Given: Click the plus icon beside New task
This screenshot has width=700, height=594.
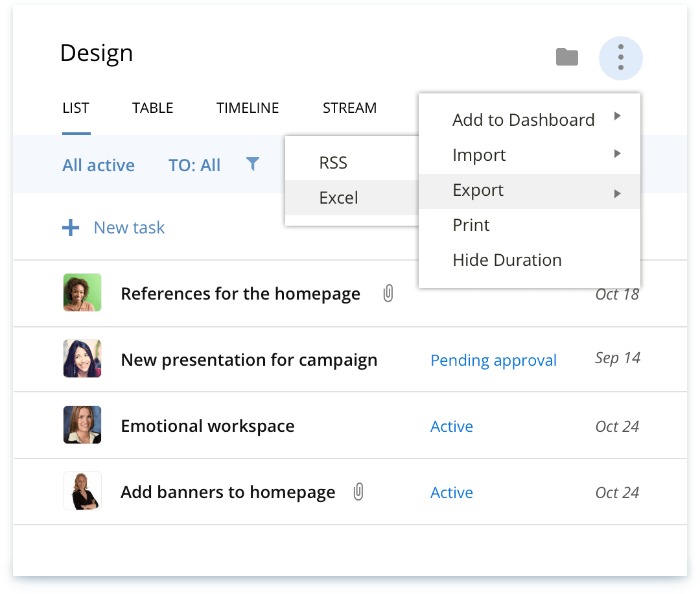Looking at the screenshot, I should point(70,228).
